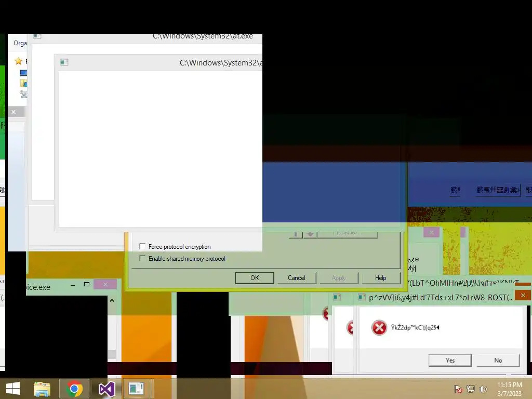Launch Google Chrome from the taskbar

coord(74,389)
